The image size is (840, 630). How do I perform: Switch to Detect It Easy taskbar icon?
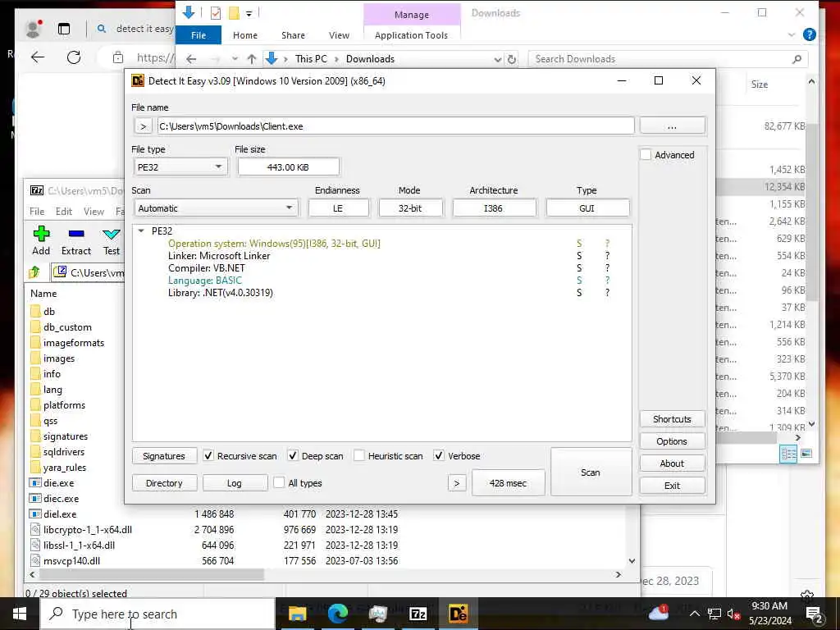[x=458, y=614]
